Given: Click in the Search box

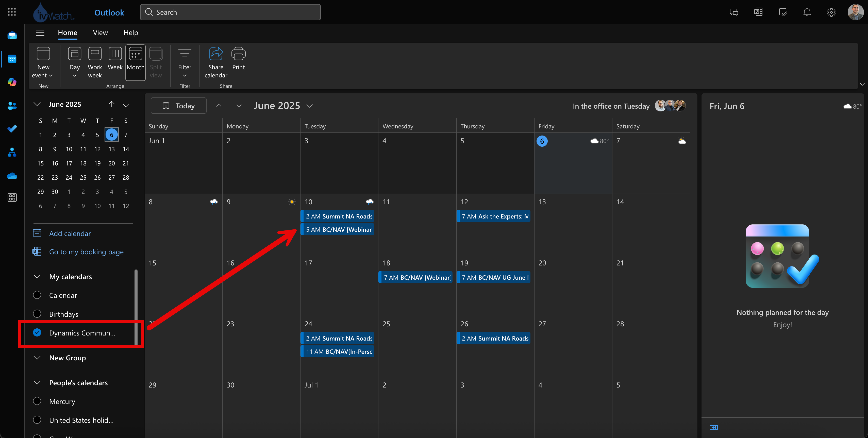Looking at the screenshot, I should tap(230, 12).
